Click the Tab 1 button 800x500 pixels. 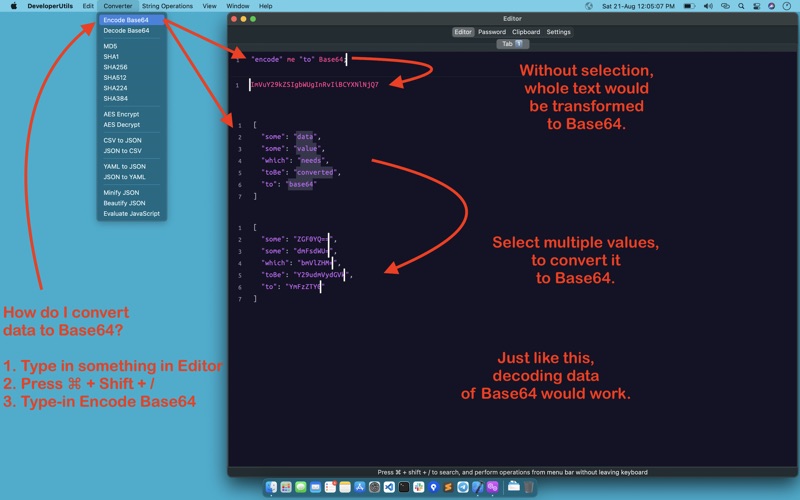click(x=512, y=44)
